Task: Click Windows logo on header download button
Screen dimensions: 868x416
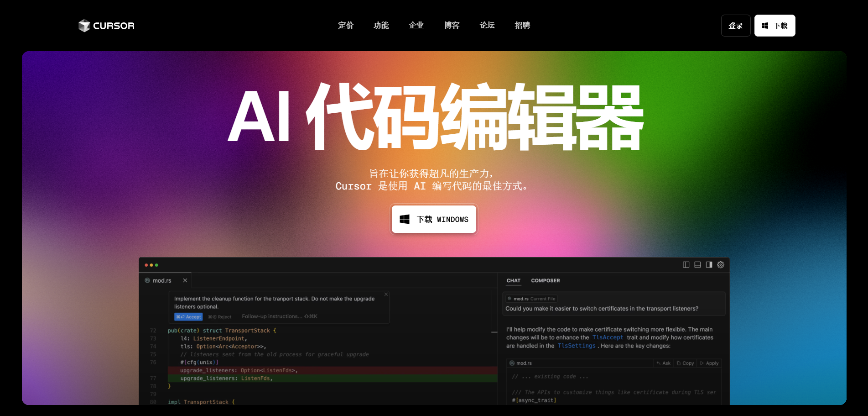Action: pos(765,26)
